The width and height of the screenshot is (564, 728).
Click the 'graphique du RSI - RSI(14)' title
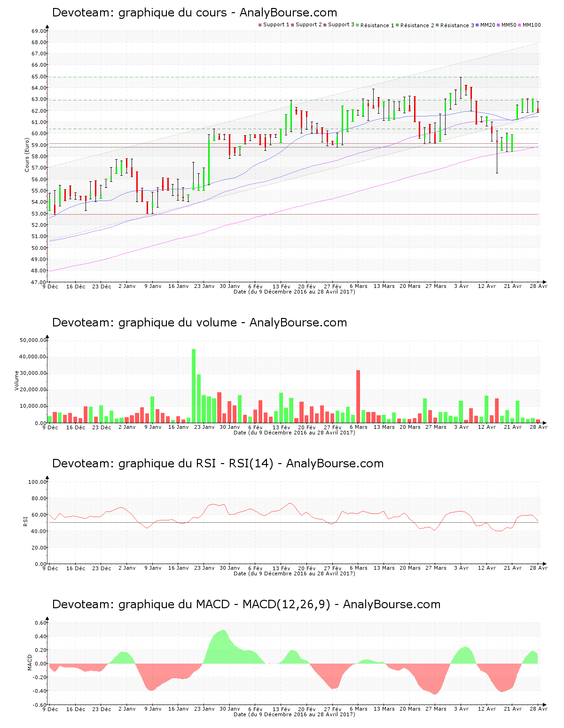[218, 464]
